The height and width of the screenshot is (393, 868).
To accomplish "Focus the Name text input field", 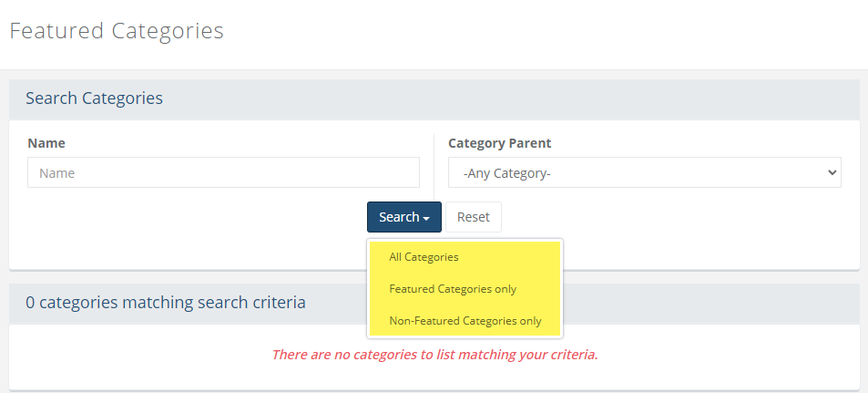I will point(223,172).
